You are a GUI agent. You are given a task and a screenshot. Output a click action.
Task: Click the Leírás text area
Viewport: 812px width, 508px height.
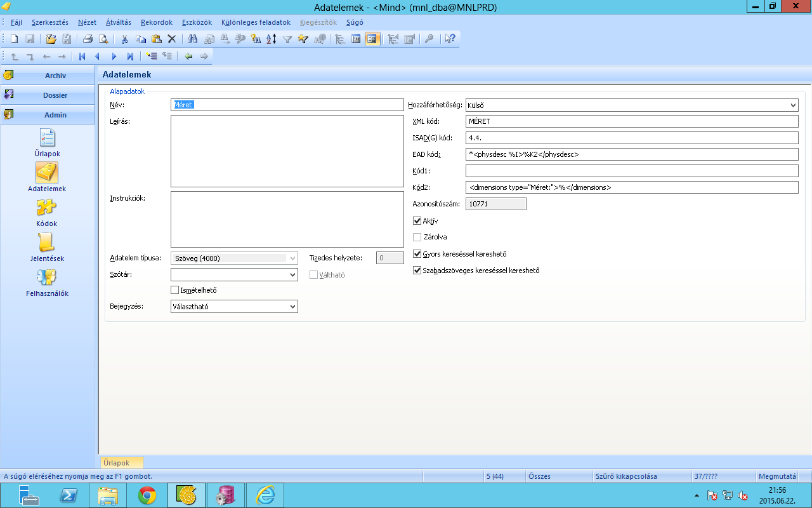click(x=287, y=151)
